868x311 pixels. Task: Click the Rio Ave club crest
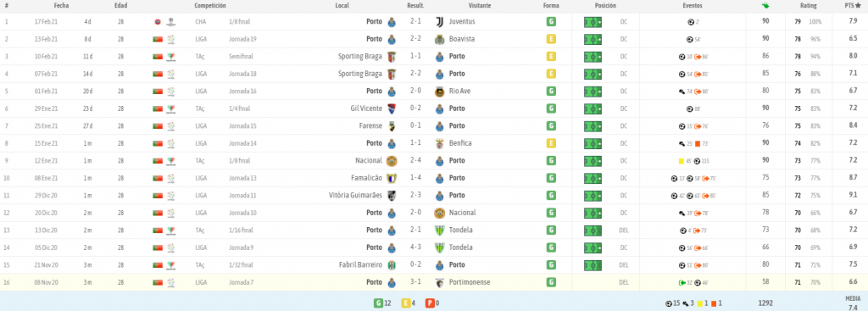click(x=440, y=92)
